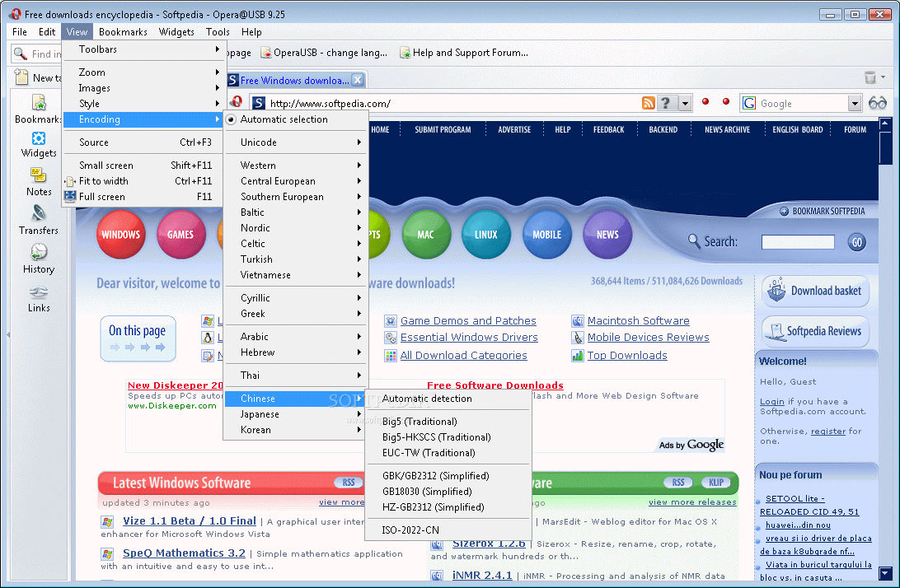Click the URL address field
This screenshot has height=588, width=900.
click(453, 103)
